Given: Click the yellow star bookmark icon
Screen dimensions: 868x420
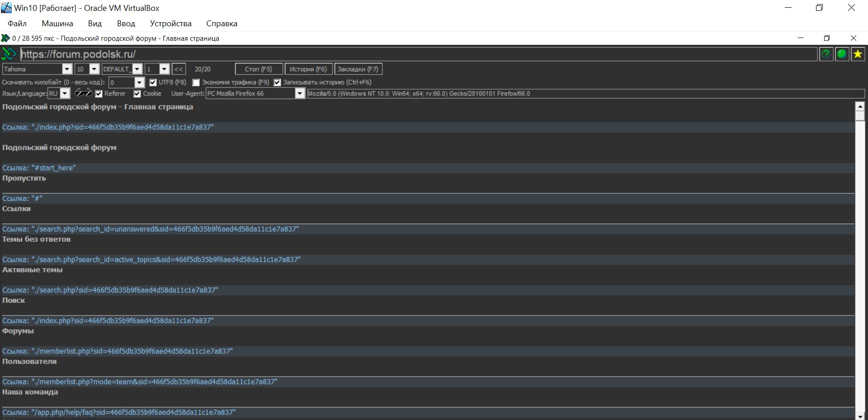Looking at the screenshot, I should pyautogui.click(x=858, y=54).
